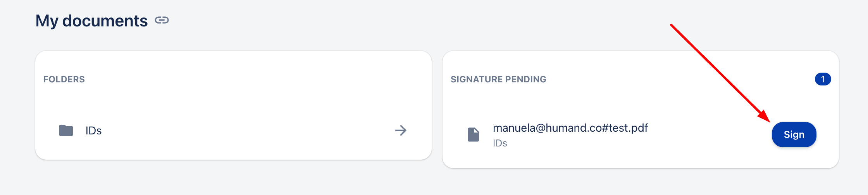Click the My documents heading

tap(91, 21)
